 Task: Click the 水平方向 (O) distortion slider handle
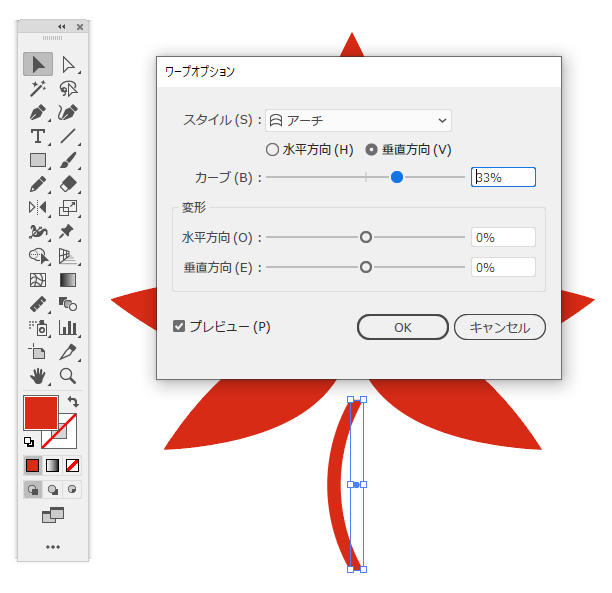click(366, 237)
